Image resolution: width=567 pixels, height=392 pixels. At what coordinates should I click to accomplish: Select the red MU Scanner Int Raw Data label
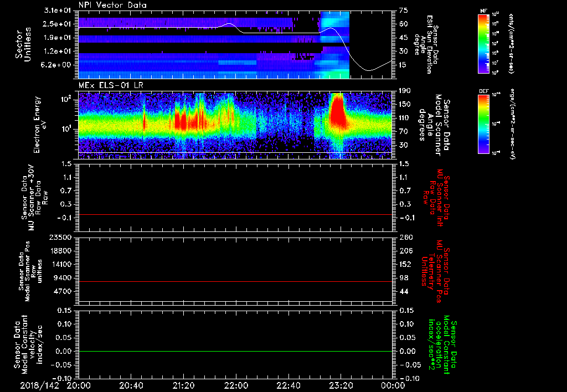tap(436, 197)
